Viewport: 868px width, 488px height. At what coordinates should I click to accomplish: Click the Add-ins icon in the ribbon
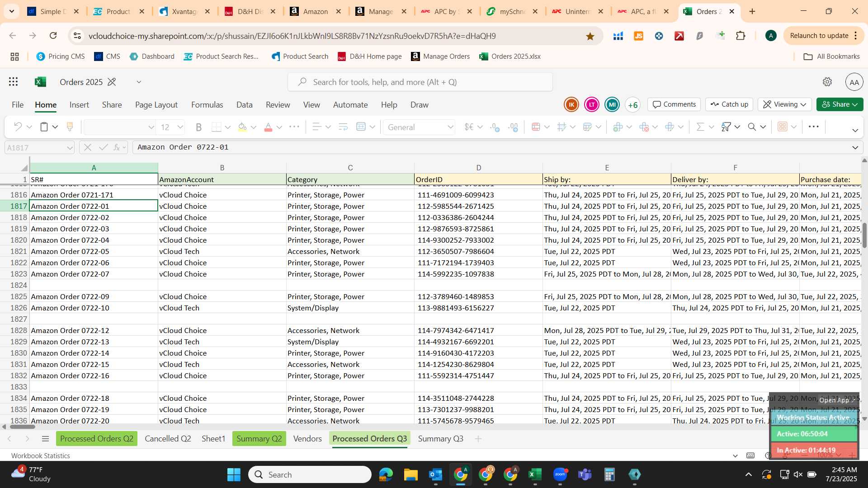pyautogui.click(x=783, y=127)
